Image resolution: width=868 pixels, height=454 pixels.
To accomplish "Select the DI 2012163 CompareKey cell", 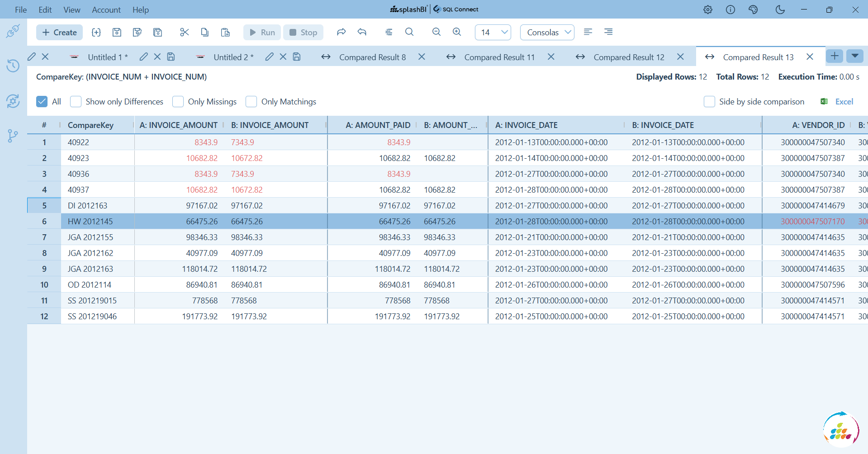I will 98,205.
